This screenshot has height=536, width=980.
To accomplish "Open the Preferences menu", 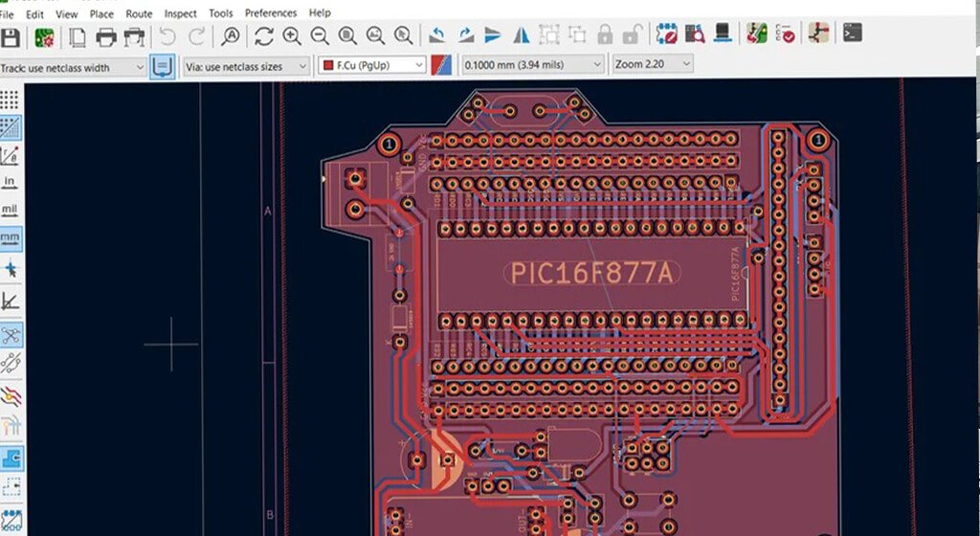I will tap(271, 12).
